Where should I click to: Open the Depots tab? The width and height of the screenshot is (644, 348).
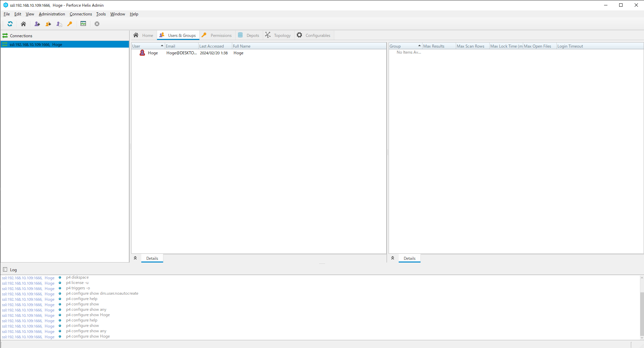click(x=249, y=35)
